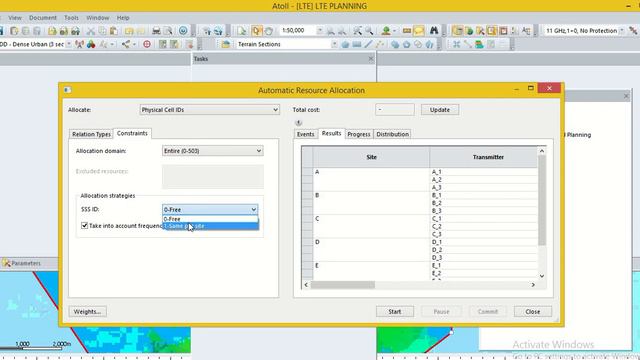Select transmitter row A_1
The width and height of the screenshot is (640, 360).
point(484,172)
